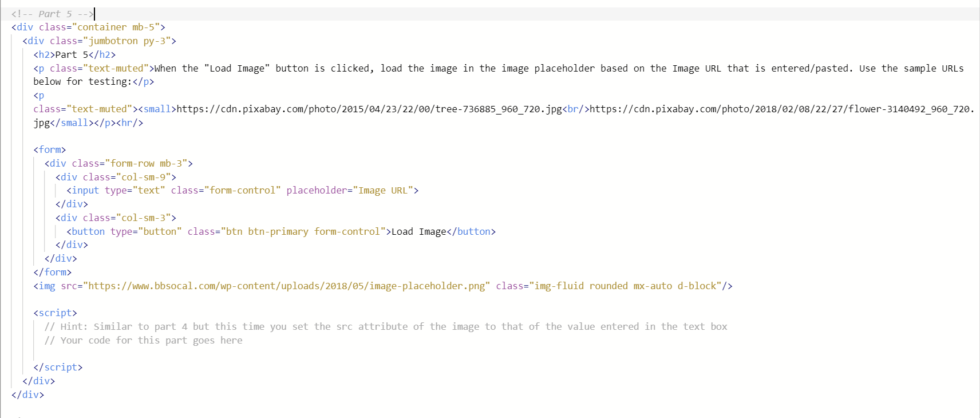This screenshot has width=980, height=418.
Task: Click the "btn btn-primary form-control" class value
Action: coord(303,231)
